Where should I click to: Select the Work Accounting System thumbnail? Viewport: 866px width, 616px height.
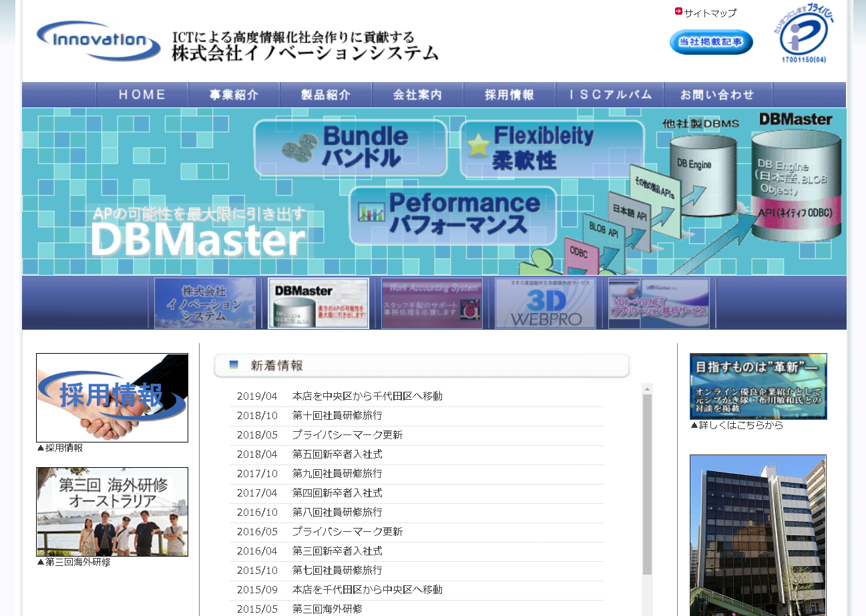(x=432, y=303)
